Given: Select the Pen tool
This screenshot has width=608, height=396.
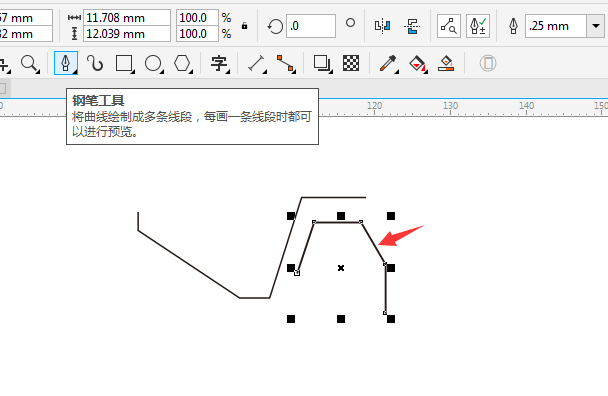Looking at the screenshot, I should 66,63.
